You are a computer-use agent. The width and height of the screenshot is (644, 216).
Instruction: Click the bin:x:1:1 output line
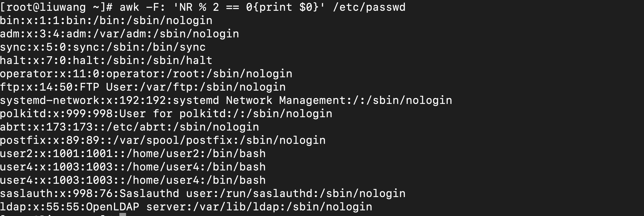106,20
